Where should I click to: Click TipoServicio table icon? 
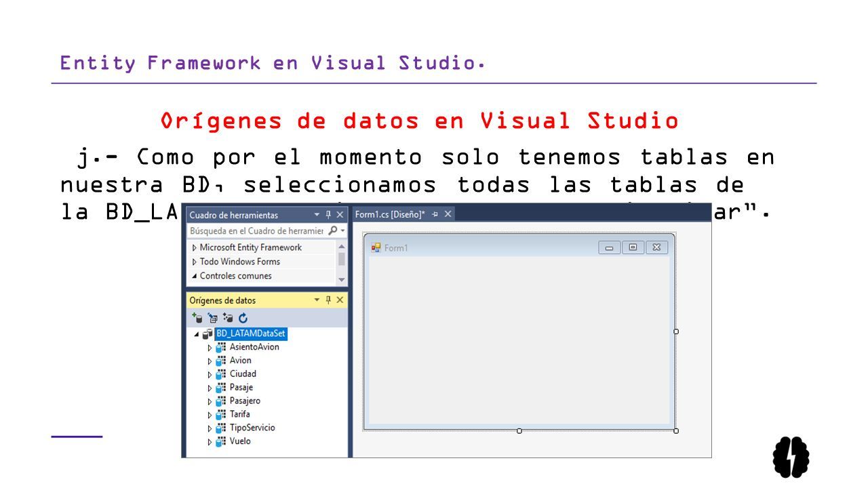point(221,428)
